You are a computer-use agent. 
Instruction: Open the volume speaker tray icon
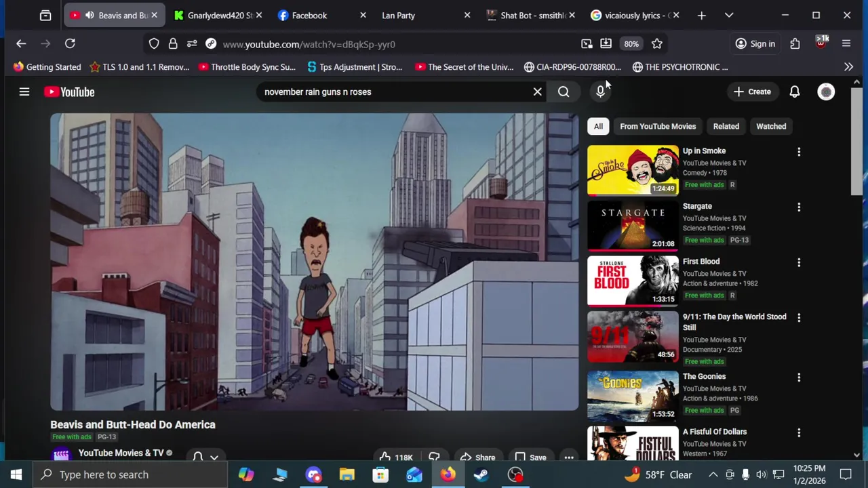pyautogui.click(x=762, y=474)
